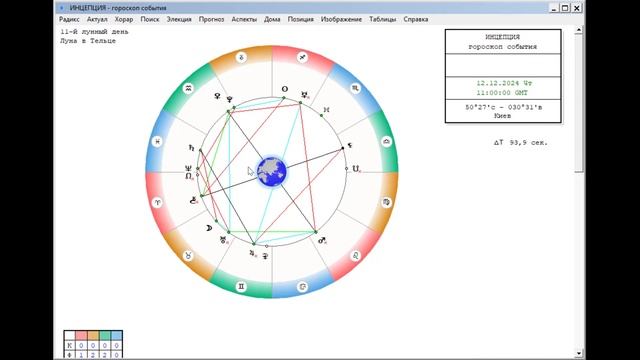This screenshot has width=640, height=360.
Task: Click the Cancer sign on the zodiac ring
Action: click(302, 287)
